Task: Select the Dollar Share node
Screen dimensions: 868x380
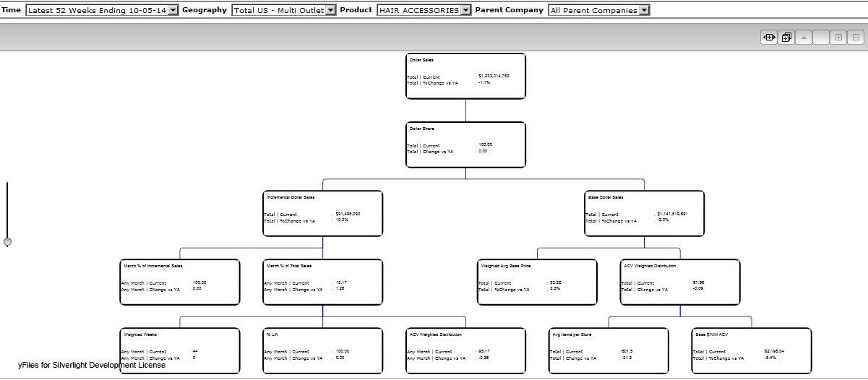Action: (465, 144)
